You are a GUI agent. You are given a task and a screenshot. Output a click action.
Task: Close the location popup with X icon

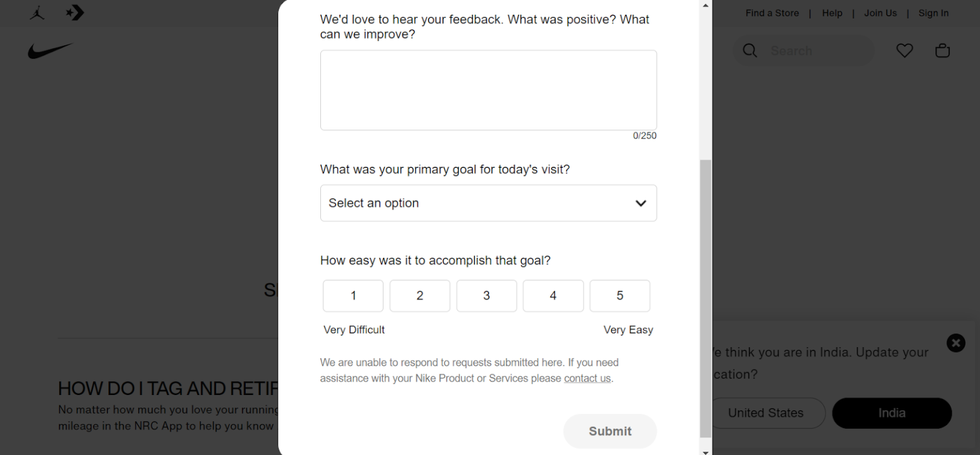tap(956, 343)
